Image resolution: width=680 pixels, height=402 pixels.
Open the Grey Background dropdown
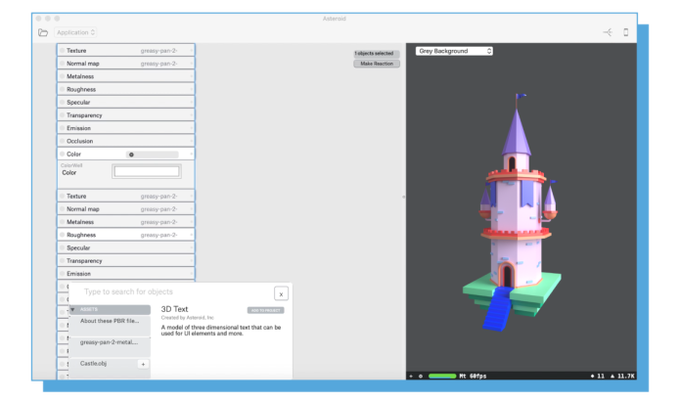tap(455, 51)
